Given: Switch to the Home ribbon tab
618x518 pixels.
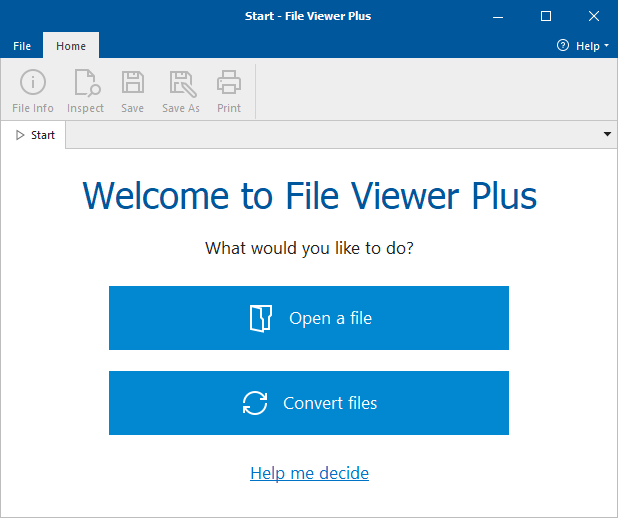Looking at the screenshot, I should 71,45.
